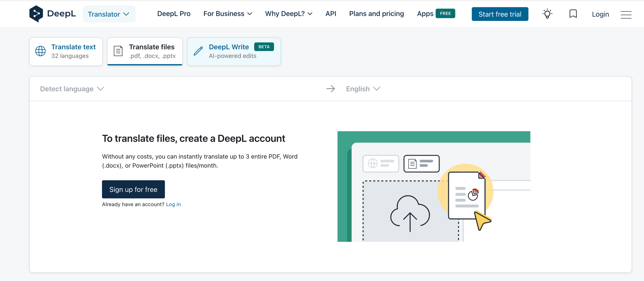The height and width of the screenshot is (281, 644).
Task: Expand the Translator dropdown
Action: (x=109, y=14)
